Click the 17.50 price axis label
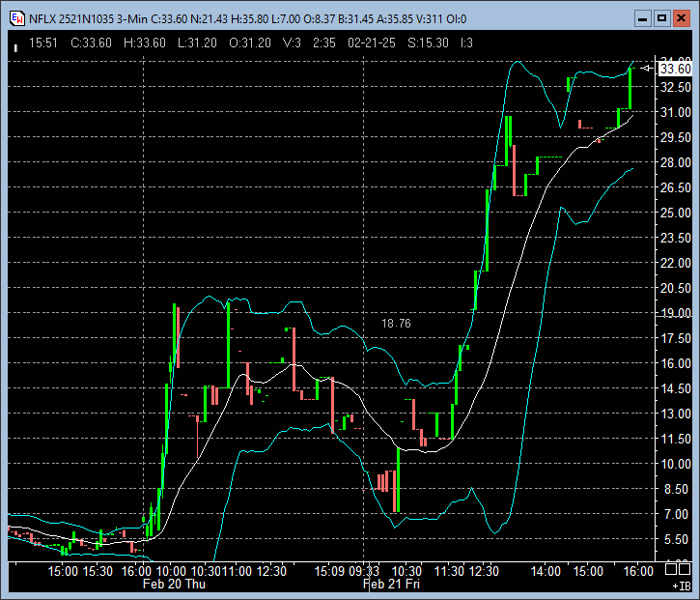 [x=676, y=338]
